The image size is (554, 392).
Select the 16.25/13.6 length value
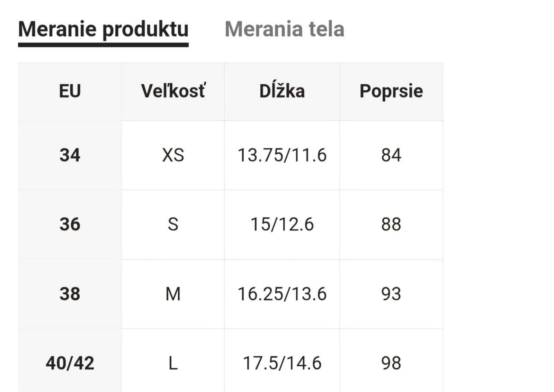click(282, 294)
